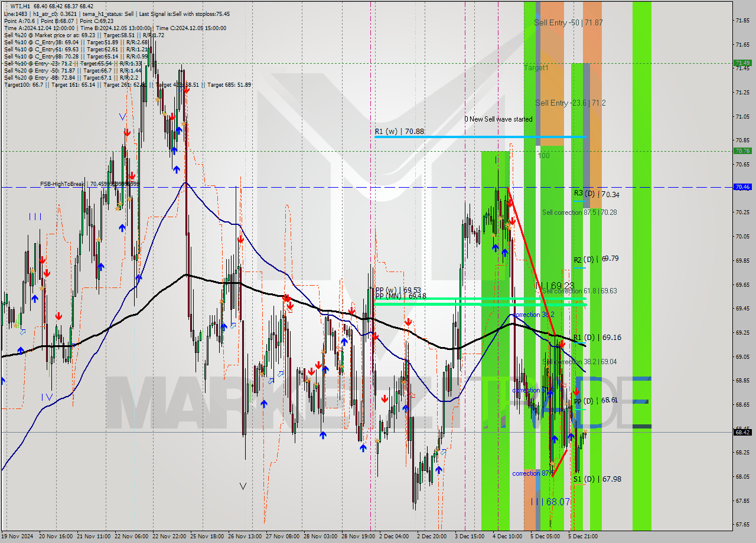Select the 'PP (D) | 68.61' daily pivot label
The image size is (756, 543).
click(596, 401)
